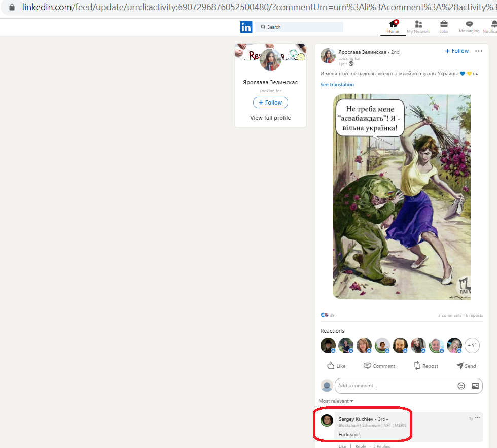Open the emoji picker in comment box
497x448 pixels.
[x=461, y=386]
